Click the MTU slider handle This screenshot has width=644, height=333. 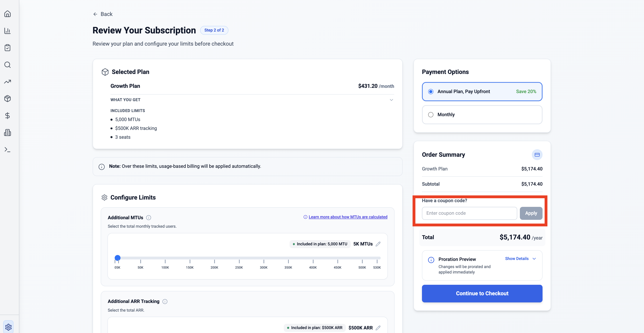click(118, 258)
